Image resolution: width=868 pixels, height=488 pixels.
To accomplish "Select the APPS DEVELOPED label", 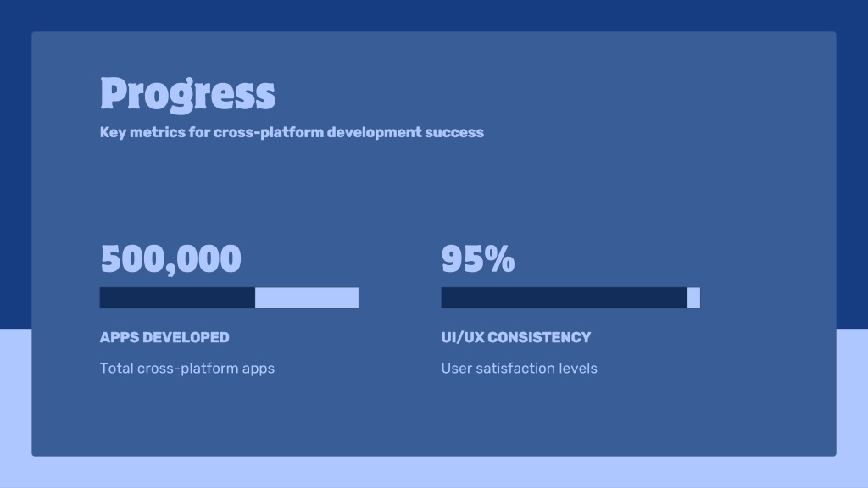I will (164, 337).
